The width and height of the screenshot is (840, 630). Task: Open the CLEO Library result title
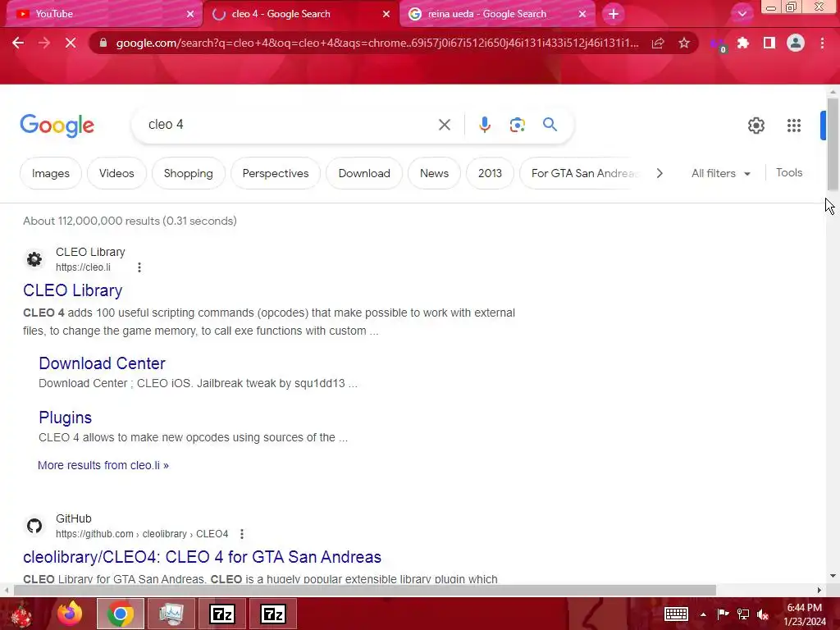coord(73,290)
